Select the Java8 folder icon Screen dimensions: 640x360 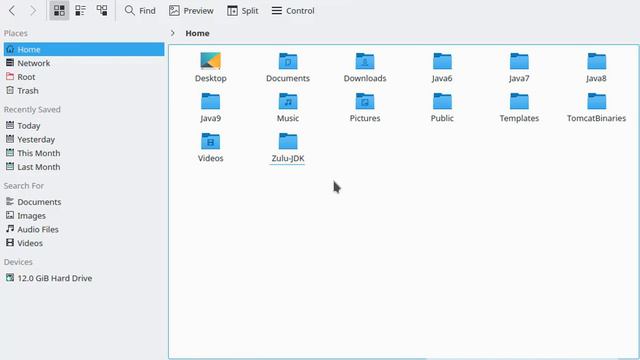[596, 61]
